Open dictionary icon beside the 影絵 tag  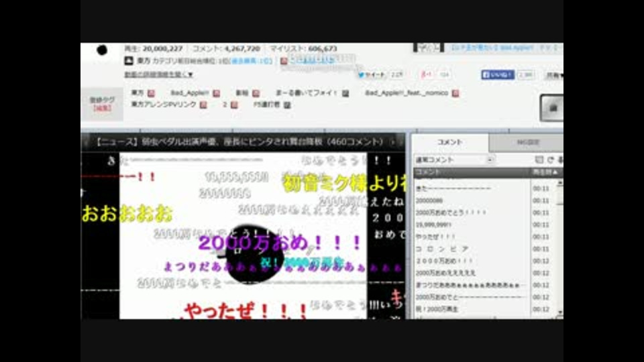click(256, 93)
